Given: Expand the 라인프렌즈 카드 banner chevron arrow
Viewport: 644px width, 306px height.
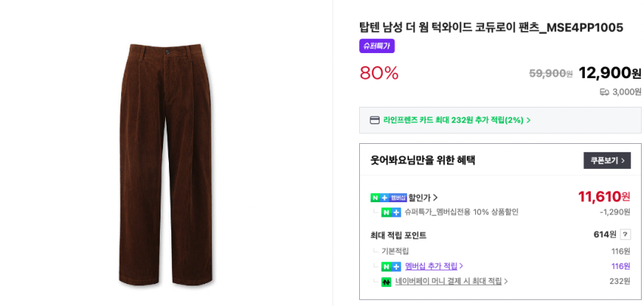Looking at the screenshot, I should pyautogui.click(x=529, y=120).
